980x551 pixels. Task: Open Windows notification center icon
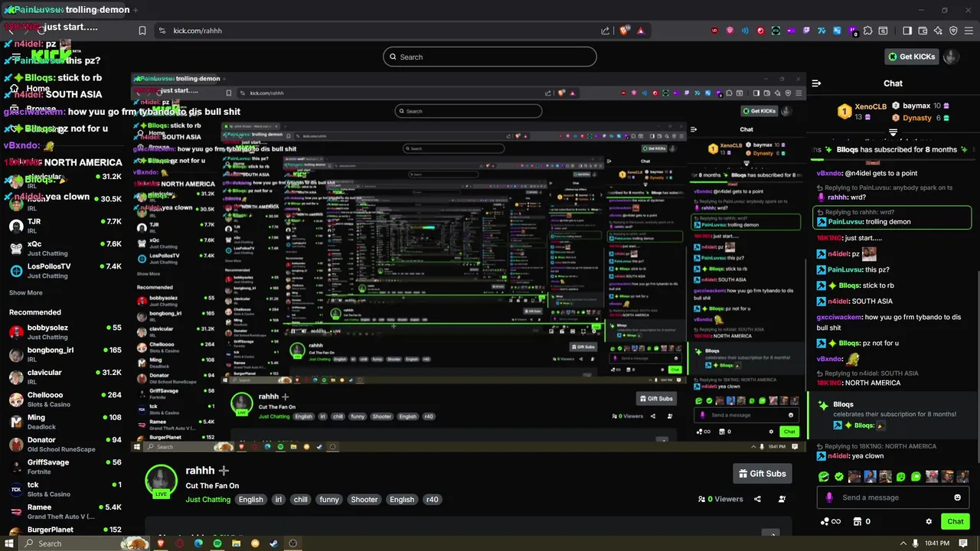[963, 543]
